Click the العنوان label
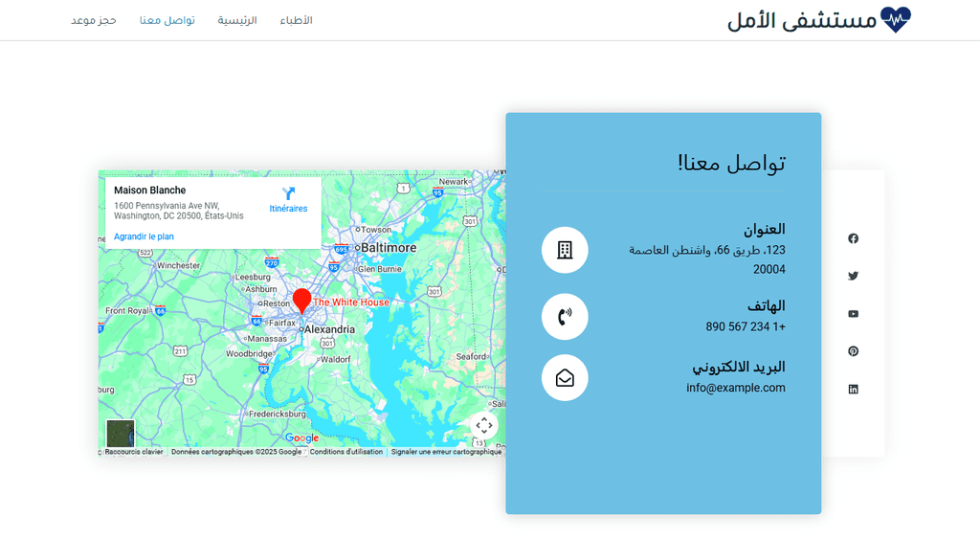 [765, 230]
